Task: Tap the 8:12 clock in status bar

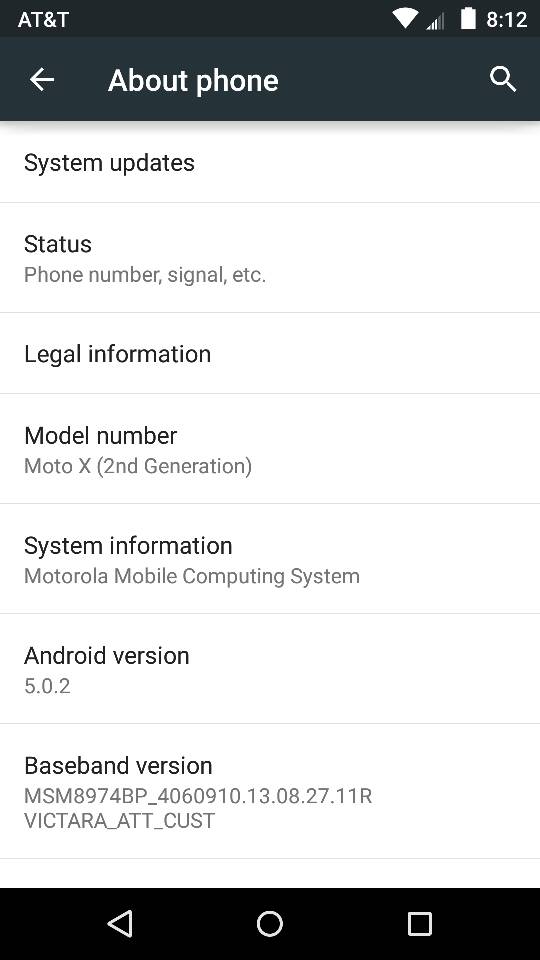Action: [x=506, y=20]
